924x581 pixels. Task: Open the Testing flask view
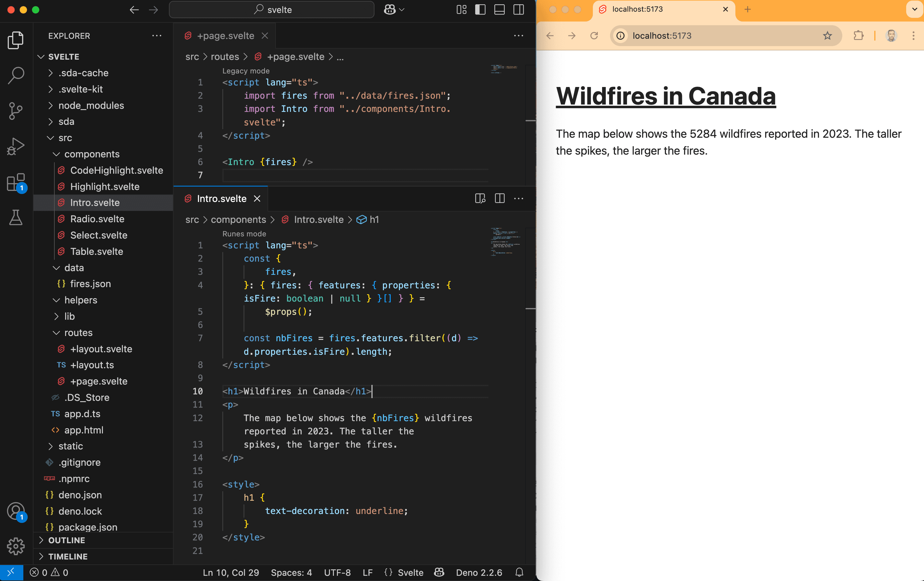point(16,217)
